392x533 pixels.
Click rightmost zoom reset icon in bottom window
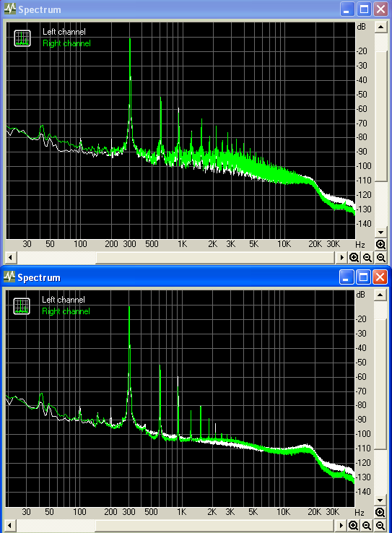pyautogui.click(x=380, y=526)
